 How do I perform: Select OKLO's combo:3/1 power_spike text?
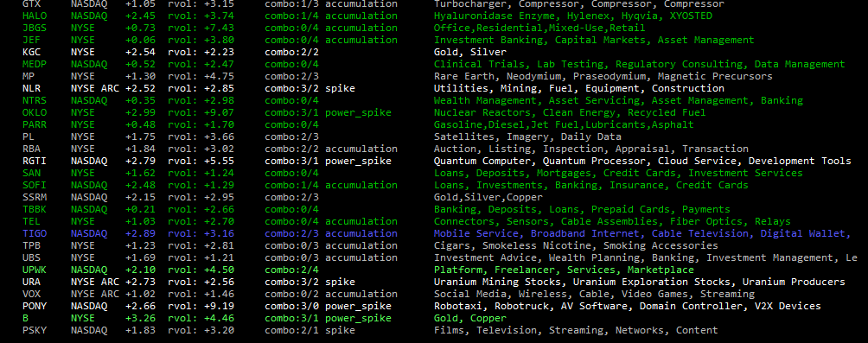pyautogui.click(x=329, y=113)
